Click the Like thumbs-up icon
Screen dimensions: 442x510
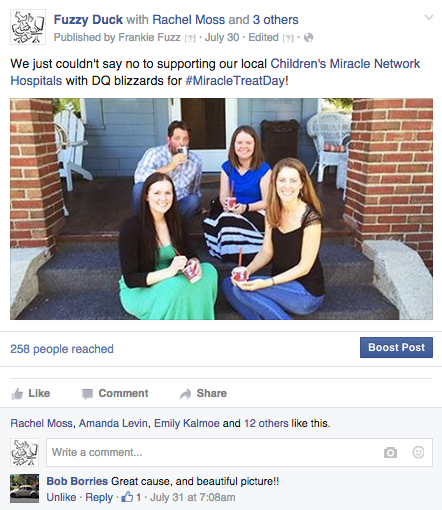[x=17, y=394]
